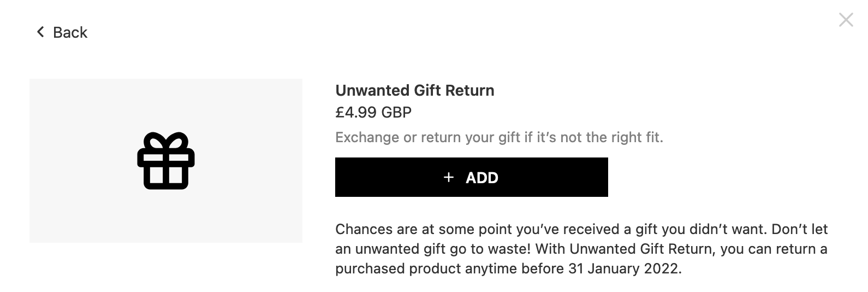
Task: Click the 'Exchange or return your gift' tagline
Action: (x=499, y=137)
